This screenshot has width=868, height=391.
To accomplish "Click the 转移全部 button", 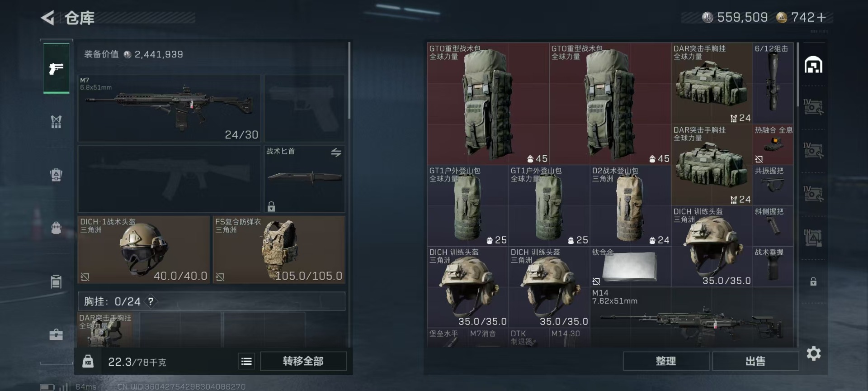I will click(303, 361).
